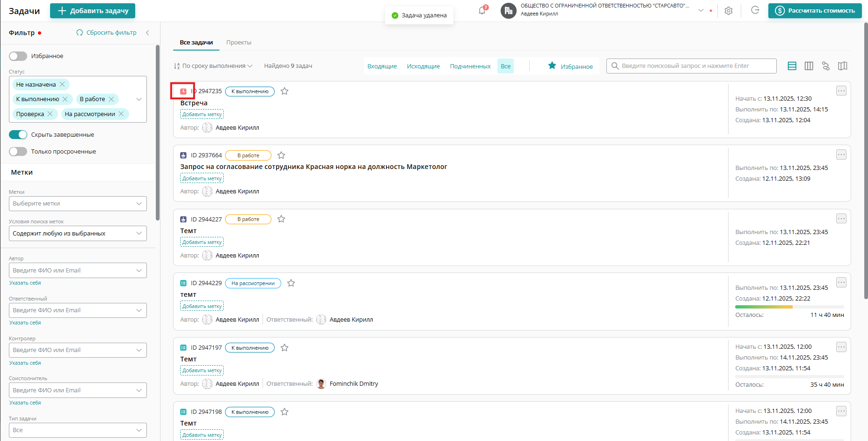
Task: Open more options for task 2947235
Action: (x=841, y=91)
